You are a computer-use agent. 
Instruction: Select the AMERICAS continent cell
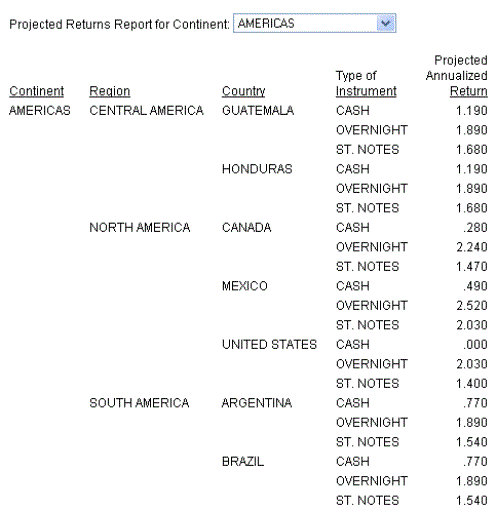[40, 111]
